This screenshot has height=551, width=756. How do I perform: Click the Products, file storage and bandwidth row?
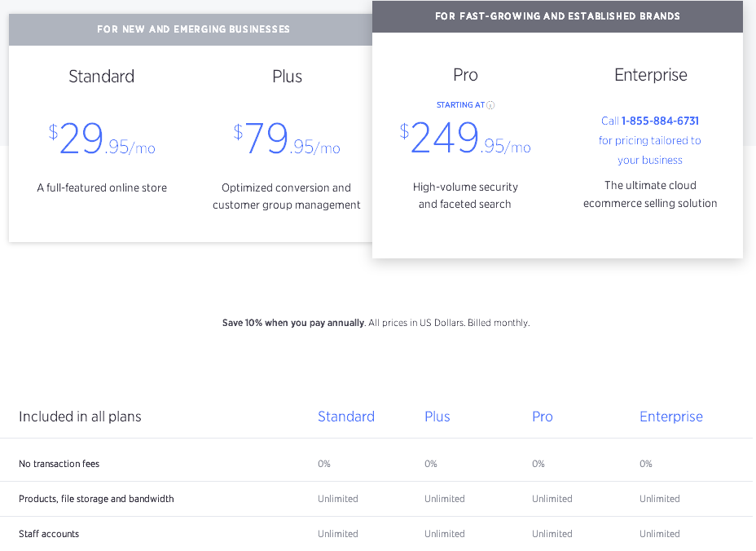click(96, 498)
